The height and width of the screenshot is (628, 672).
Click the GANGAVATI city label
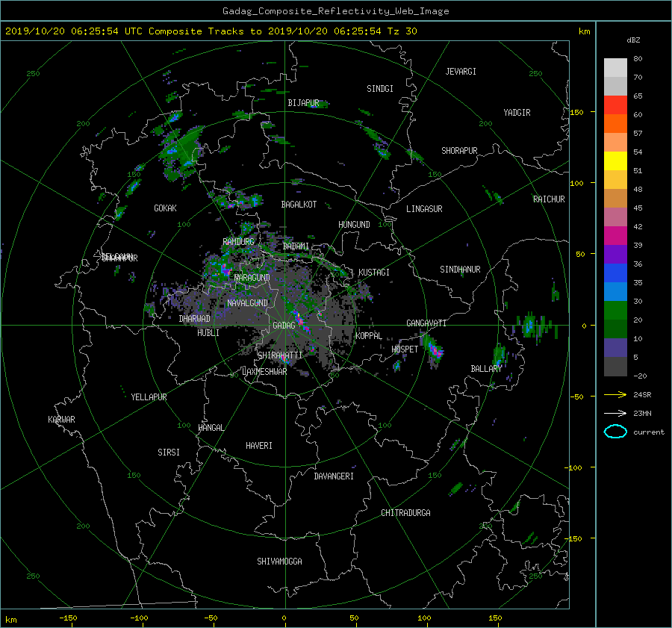pos(426,323)
